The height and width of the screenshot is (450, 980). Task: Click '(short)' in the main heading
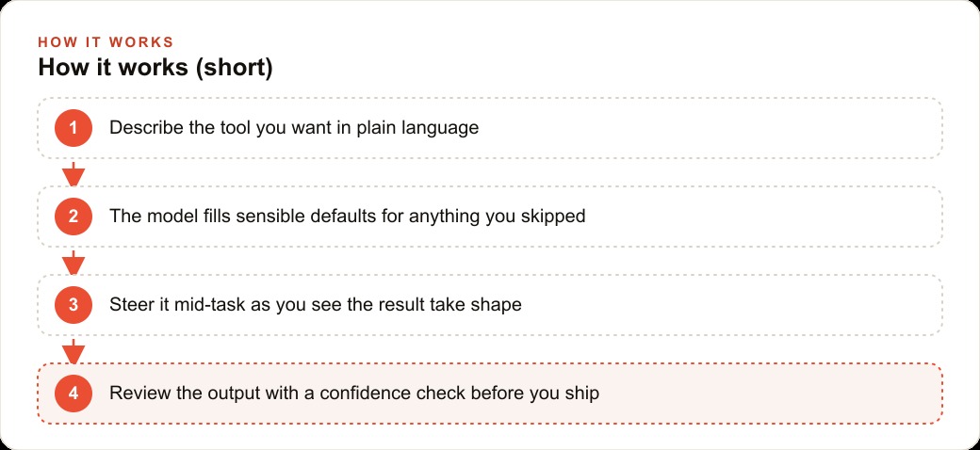(235, 68)
